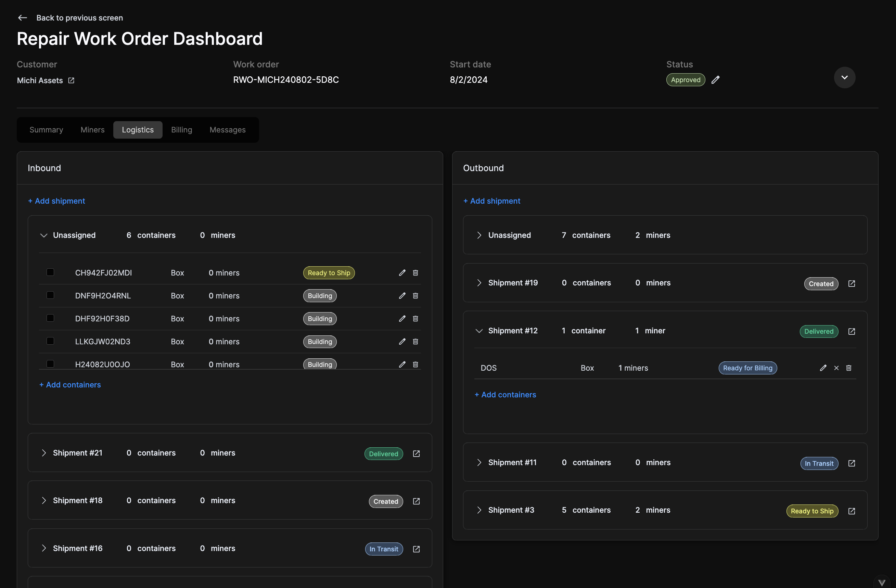Open the dropdown chevron near Status
The height and width of the screenshot is (588, 896).
pos(844,77)
